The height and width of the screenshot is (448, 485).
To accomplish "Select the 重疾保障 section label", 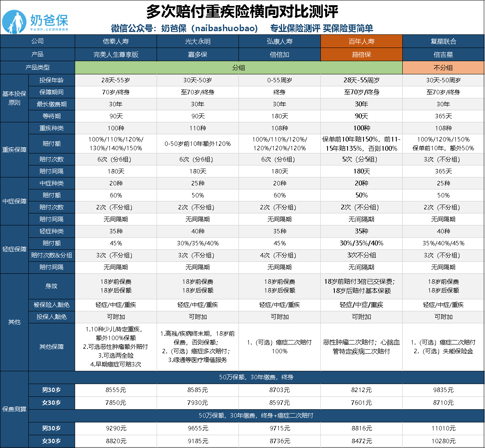I will [14, 150].
